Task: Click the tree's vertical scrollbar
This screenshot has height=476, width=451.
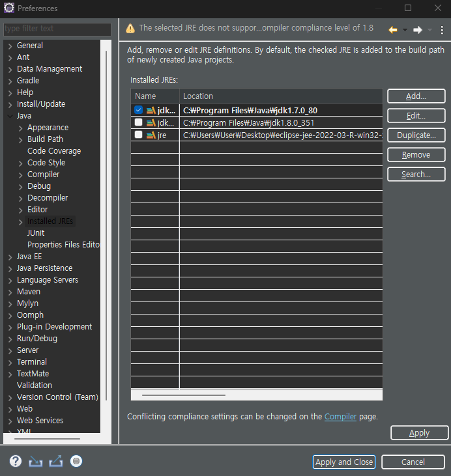Action: coord(106,225)
